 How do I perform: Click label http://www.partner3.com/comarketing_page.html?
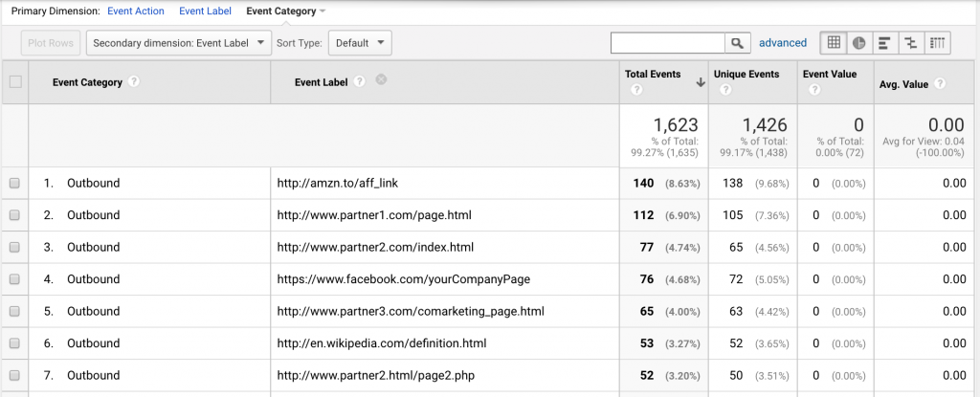[411, 311]
